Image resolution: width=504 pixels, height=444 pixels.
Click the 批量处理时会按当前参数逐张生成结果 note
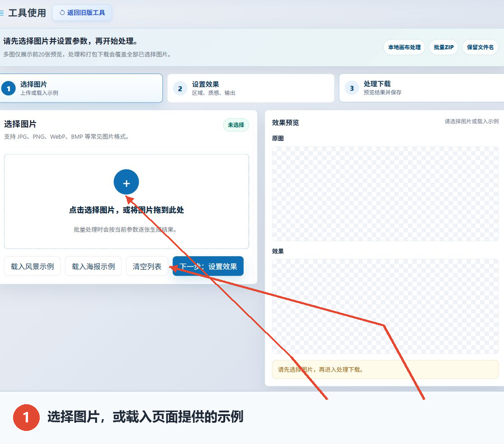tap(125, 229)
